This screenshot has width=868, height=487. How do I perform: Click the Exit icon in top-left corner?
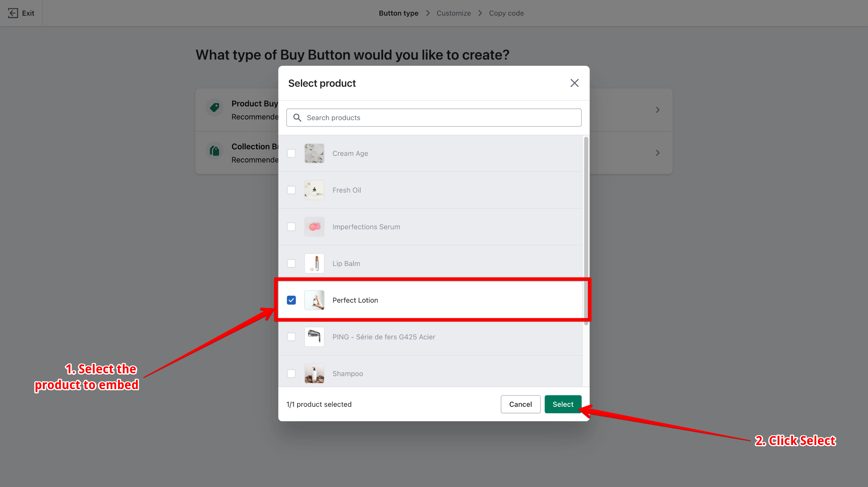click(12, 13)
